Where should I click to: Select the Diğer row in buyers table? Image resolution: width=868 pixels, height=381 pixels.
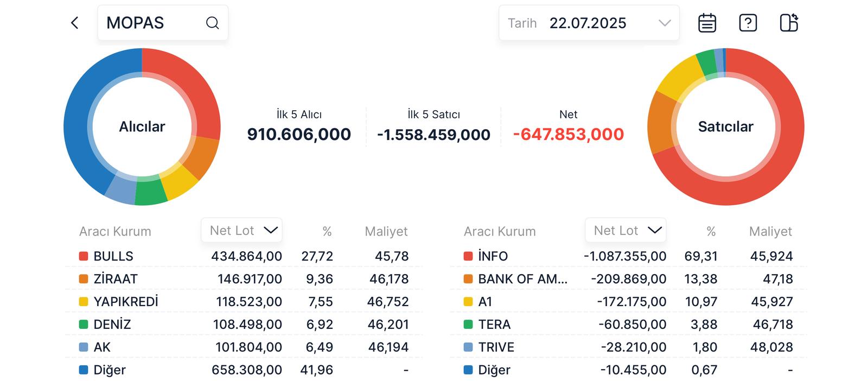pyautogui.click(x=244, y=370)
